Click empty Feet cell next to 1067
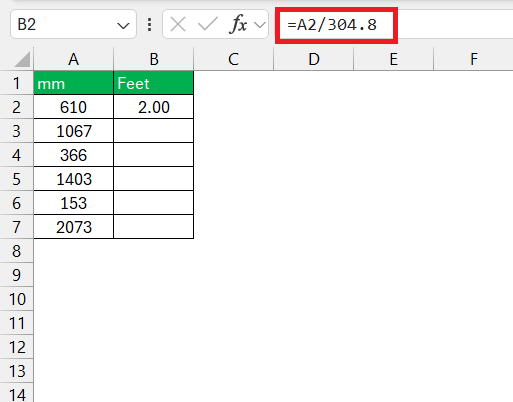 [x=154, y=131]
